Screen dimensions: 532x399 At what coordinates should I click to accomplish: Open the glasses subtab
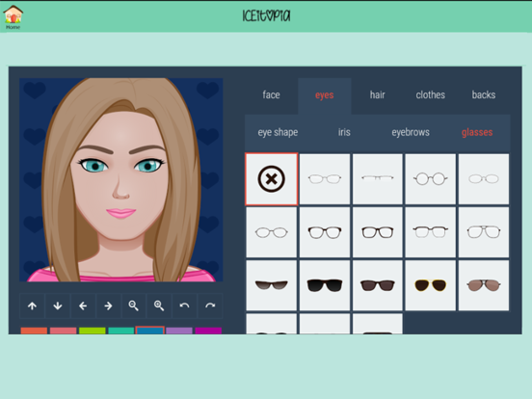point(477,132)
